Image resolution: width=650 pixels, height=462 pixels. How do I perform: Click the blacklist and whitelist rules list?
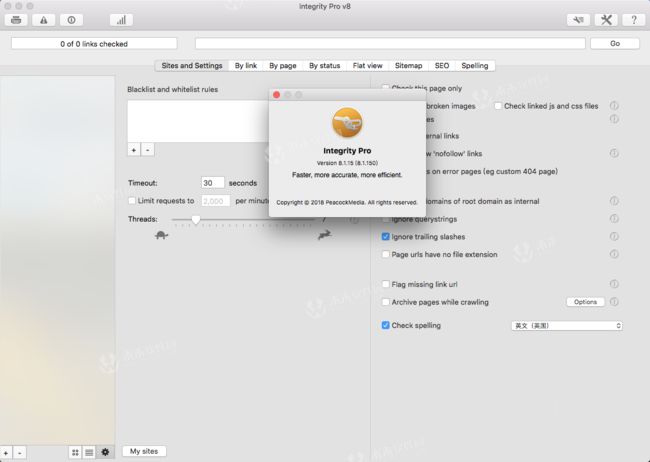[x=198, y=121]
